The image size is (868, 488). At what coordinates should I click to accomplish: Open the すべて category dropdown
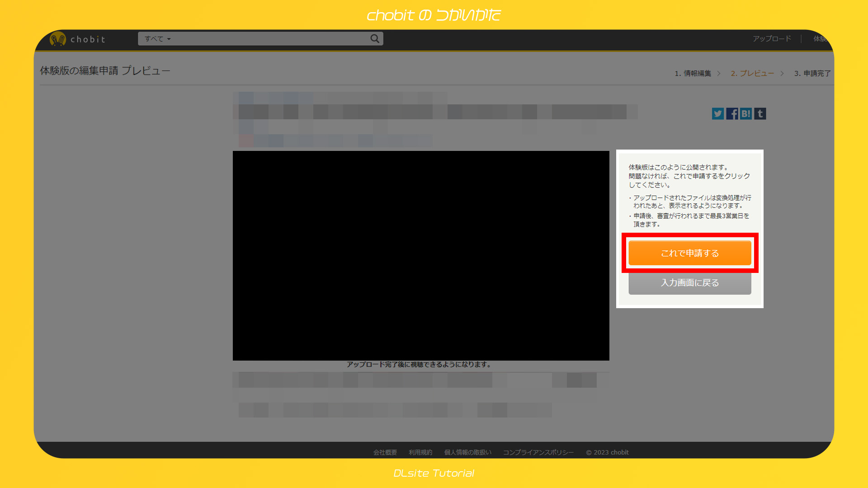(157, 39)
